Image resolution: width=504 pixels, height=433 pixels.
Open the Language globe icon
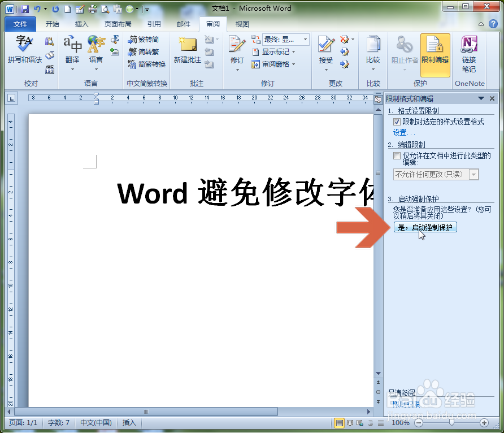96,44
